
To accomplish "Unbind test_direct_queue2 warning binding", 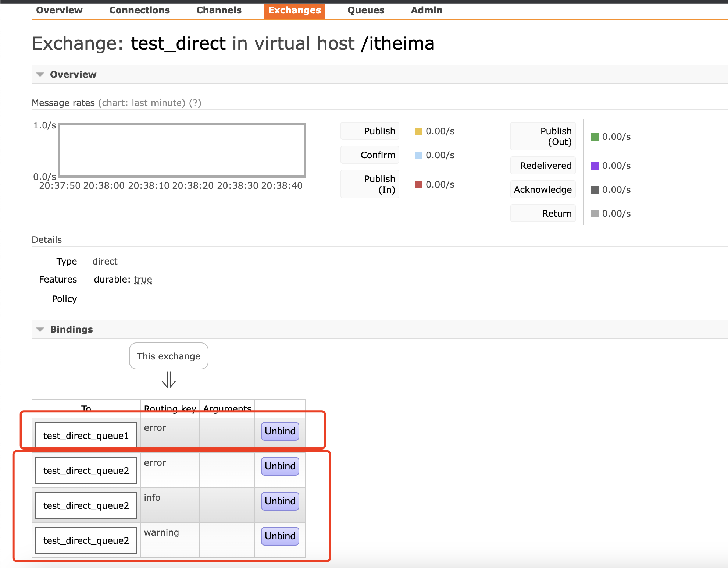I will click(280, 536).
